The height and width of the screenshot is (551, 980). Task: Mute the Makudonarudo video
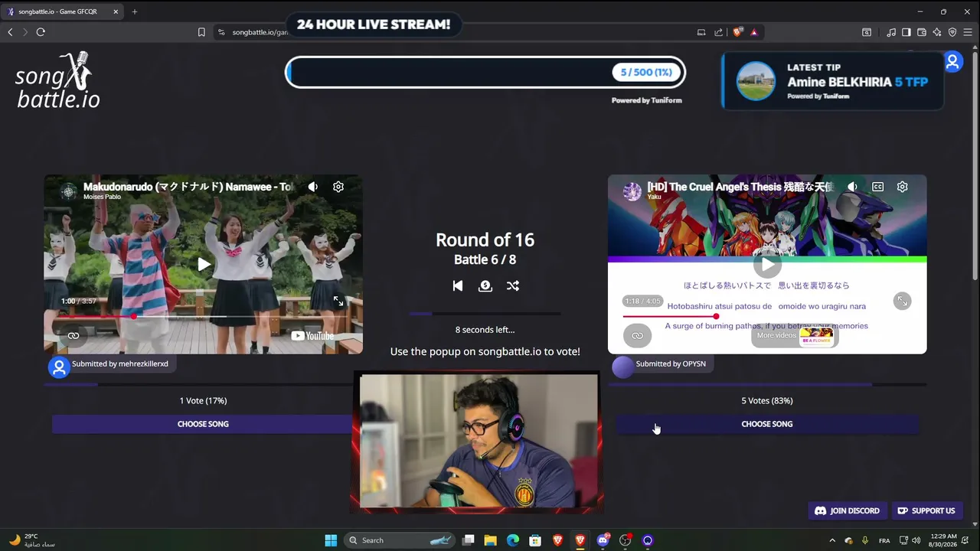(313, 187)
